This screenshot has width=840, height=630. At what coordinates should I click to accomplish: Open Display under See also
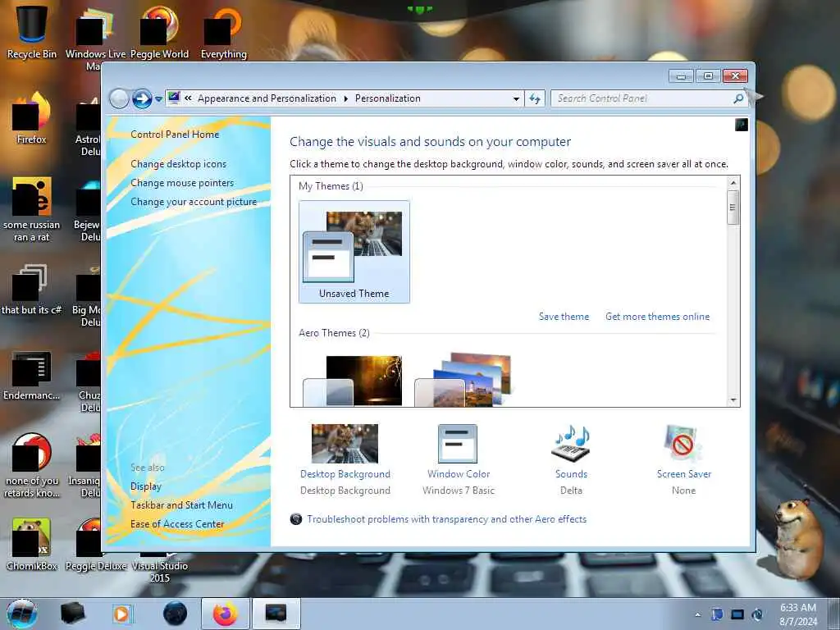tap(146, 486)
